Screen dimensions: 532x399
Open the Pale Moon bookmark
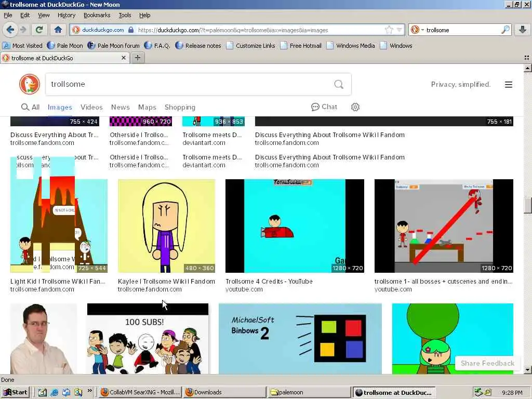[x=65, y=46]
